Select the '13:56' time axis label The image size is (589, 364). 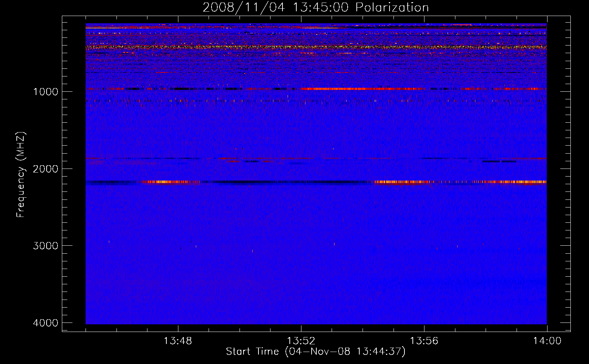point(424,341)
